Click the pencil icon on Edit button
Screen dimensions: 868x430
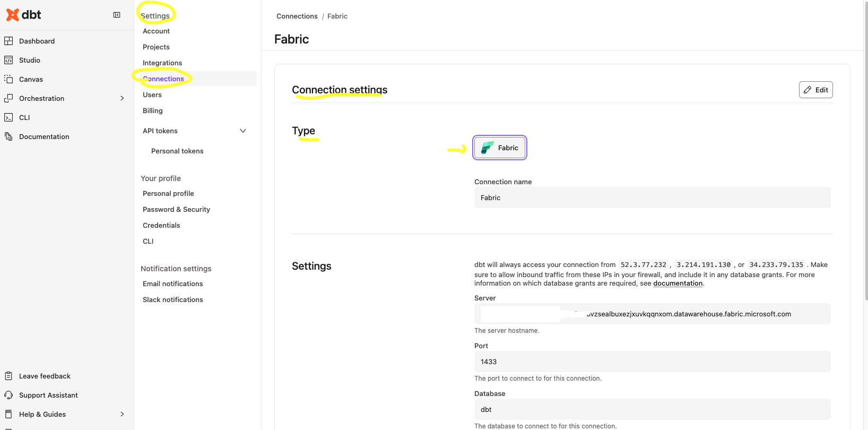click(808, 90)
